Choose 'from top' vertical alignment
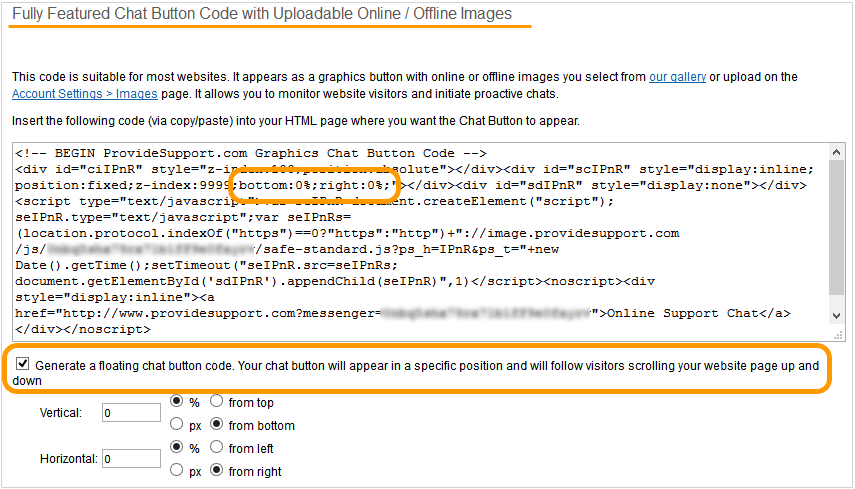This screenshot has height=489, width=855. [216, 401]
